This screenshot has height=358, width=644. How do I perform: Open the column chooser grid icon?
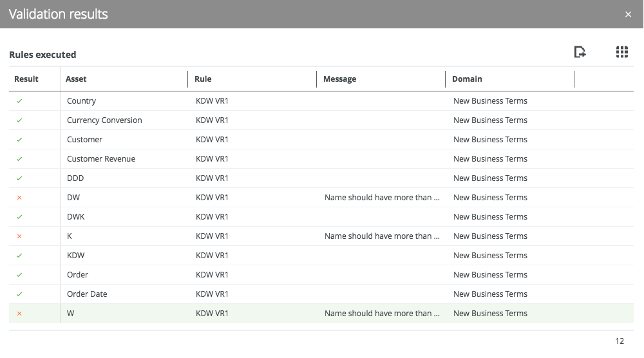click(621, 53)
